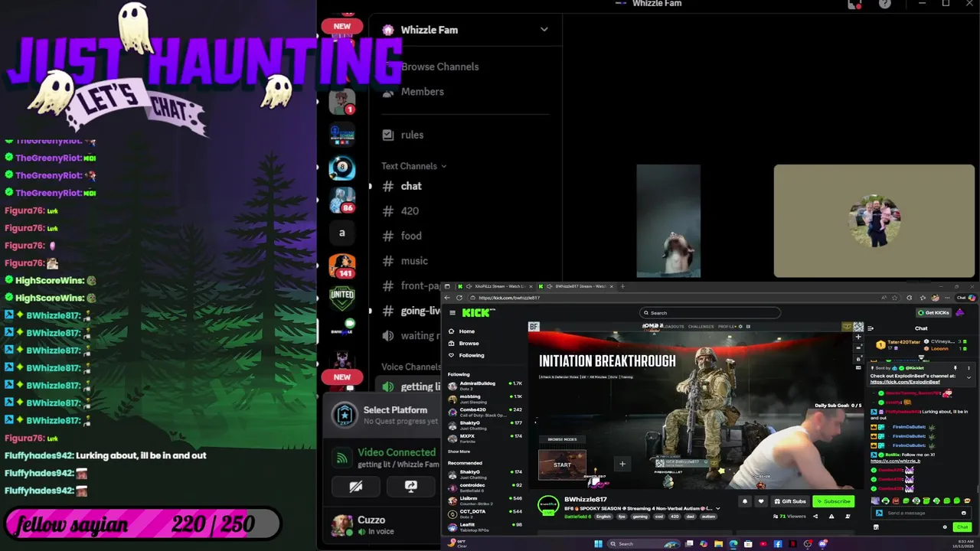The height and width of the screenshot is (551, 980).
Task: Go to Kick Following page
Action: [471, 355]
